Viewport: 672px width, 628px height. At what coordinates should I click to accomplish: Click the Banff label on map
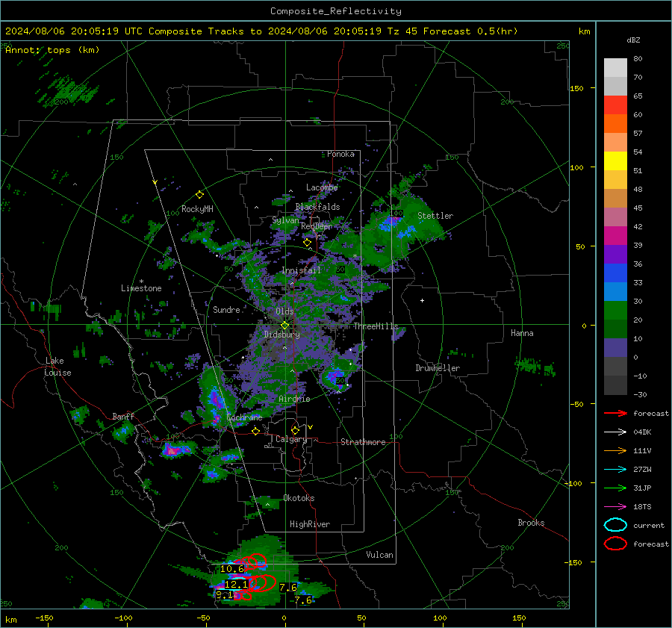point(123,417)
